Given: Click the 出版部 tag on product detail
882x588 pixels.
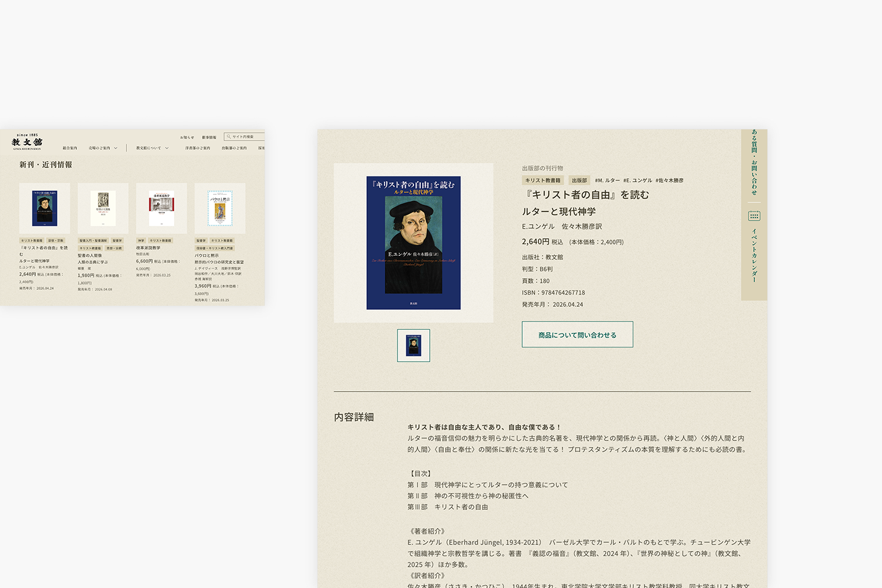Looking at the screenshot, I should [x=579, y=181].
